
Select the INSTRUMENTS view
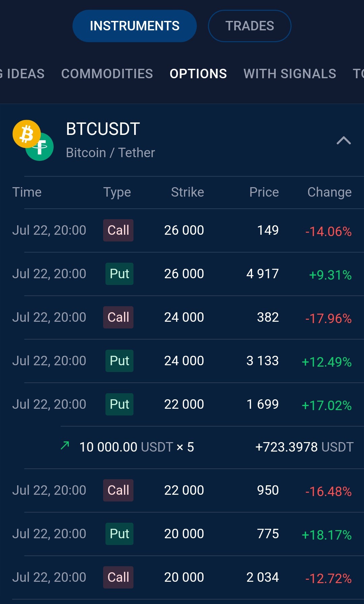tap(134, 26)
